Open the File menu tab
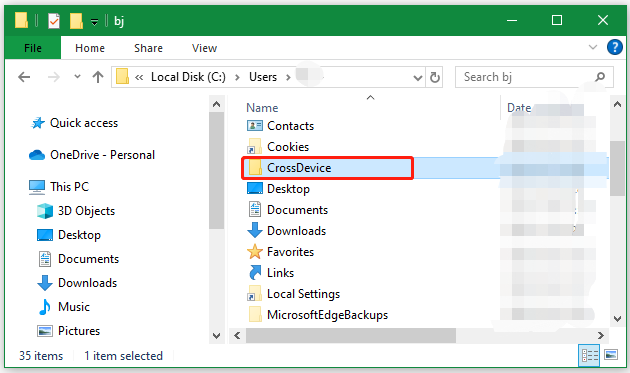Screen dimensions: 630x373 tap(33, 48)
